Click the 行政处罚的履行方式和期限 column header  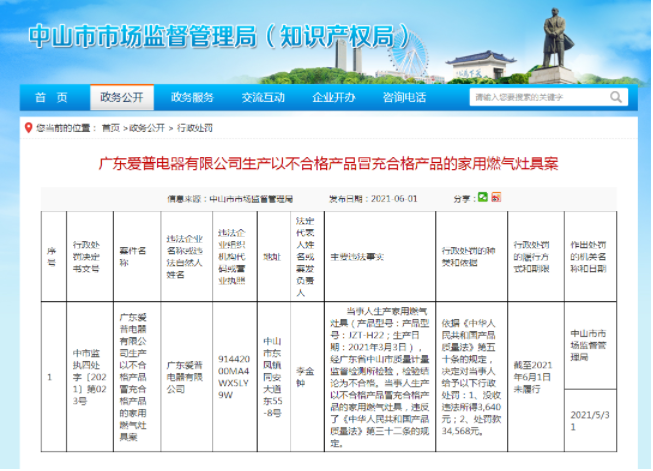click(536, 257)
